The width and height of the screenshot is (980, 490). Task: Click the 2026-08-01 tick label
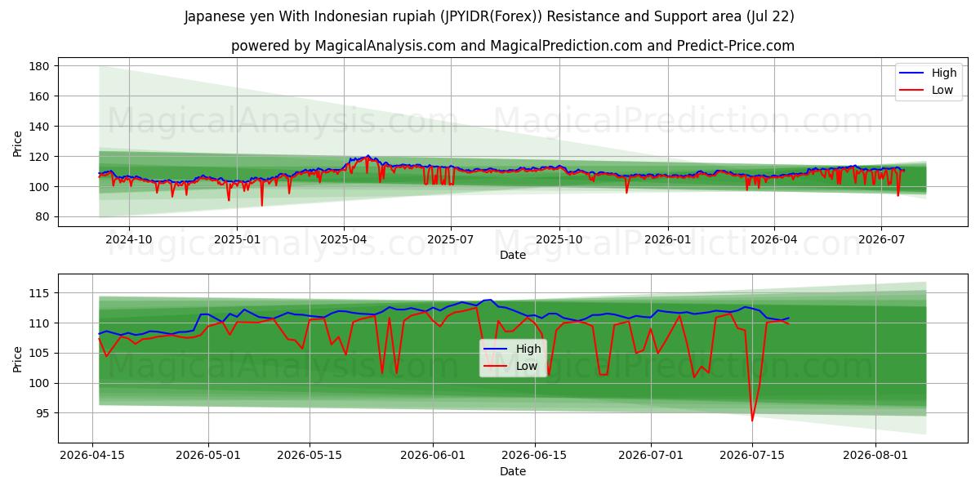click(875, 455)
